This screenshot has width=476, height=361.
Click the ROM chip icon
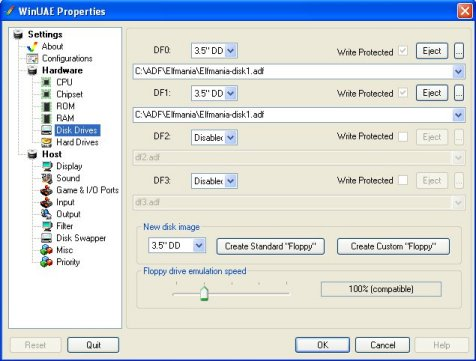[46, 106]
